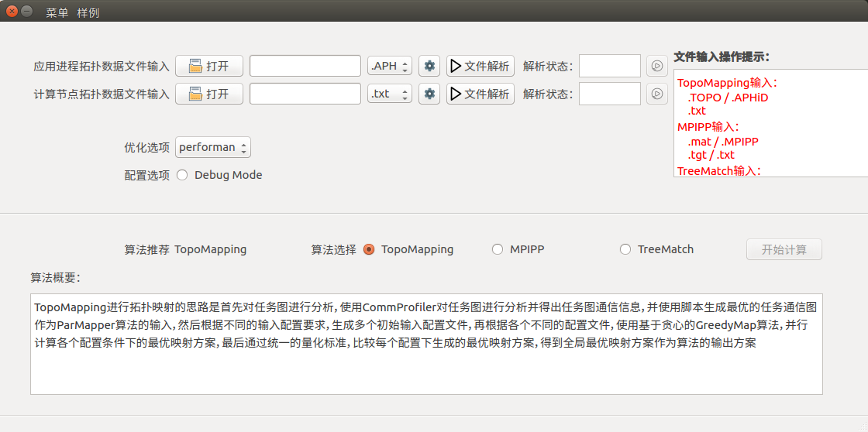The image size is (868, 432).
Task: Click 解析状态 field in the 应用进程 row
Action: coord(609,66)
